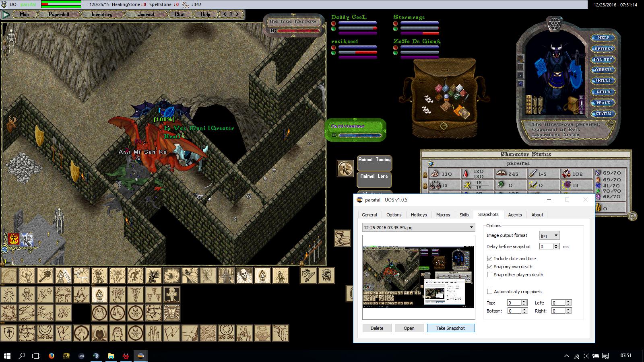Viewport: 644px width, 362px height.
Task: Click the spiked mace spell icon
Action: tap(45, 276)
